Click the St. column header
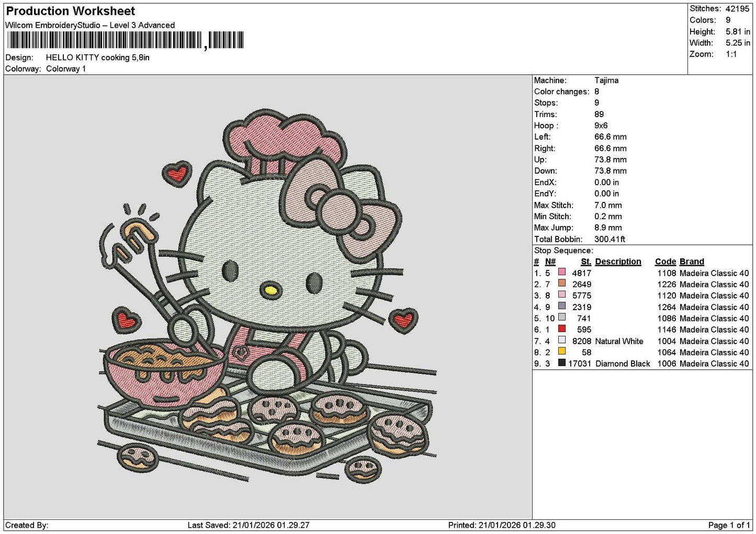This screenshot has height=534, width=756. click(586, 262)
